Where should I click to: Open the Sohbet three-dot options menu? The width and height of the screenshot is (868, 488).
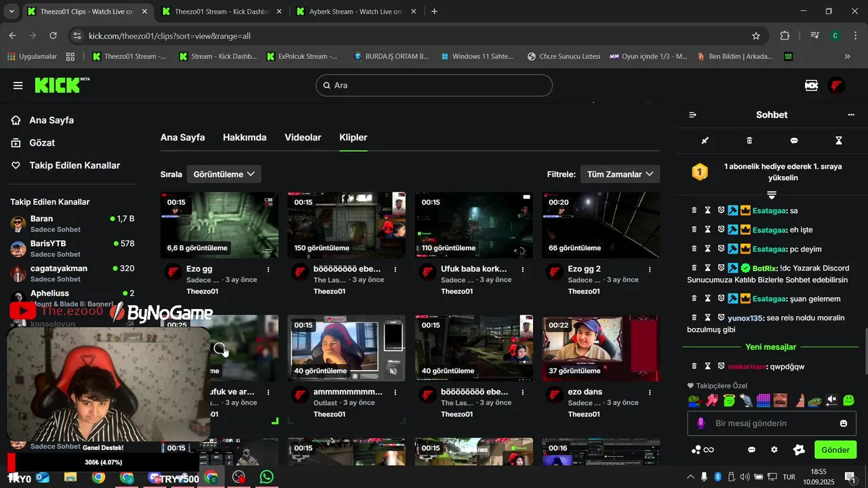click(851, 115)
